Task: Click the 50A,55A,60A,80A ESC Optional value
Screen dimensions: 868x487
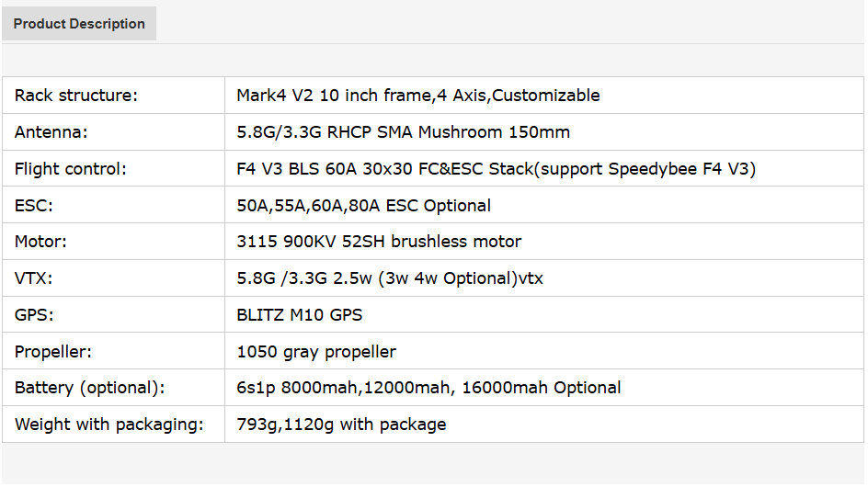Action: [363, 206]
